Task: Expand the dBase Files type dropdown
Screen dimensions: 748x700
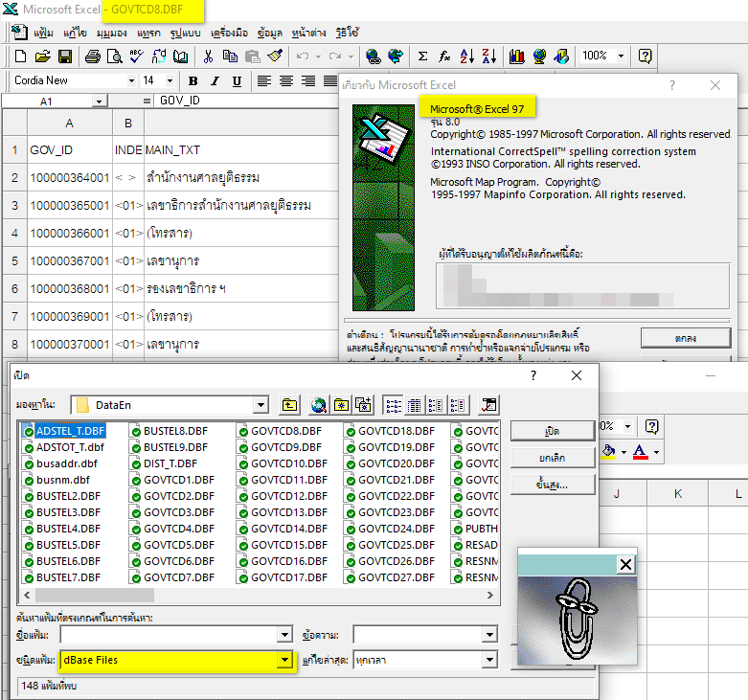Action: 284,660
